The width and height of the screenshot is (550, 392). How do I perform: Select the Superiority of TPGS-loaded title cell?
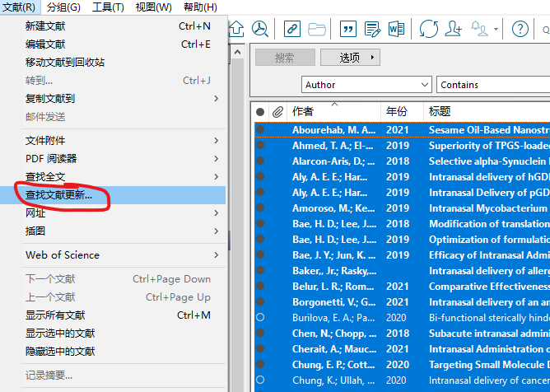coord(489,146)
